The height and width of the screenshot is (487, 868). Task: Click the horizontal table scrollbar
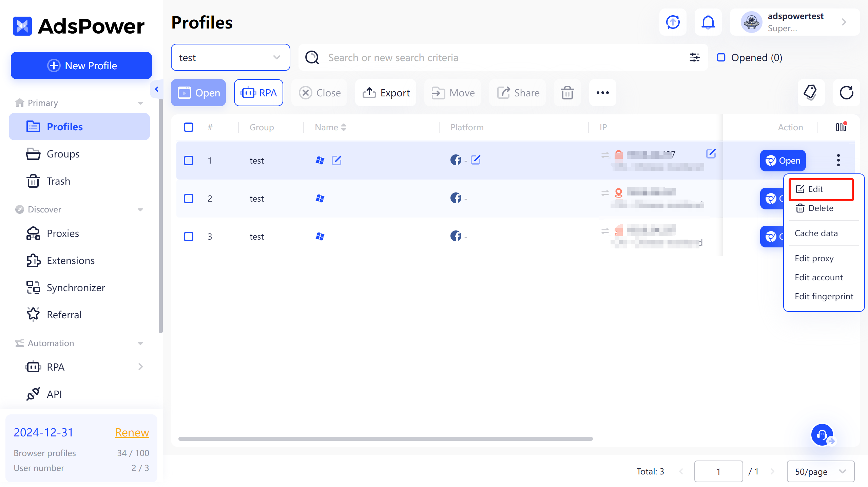(385, 438)
